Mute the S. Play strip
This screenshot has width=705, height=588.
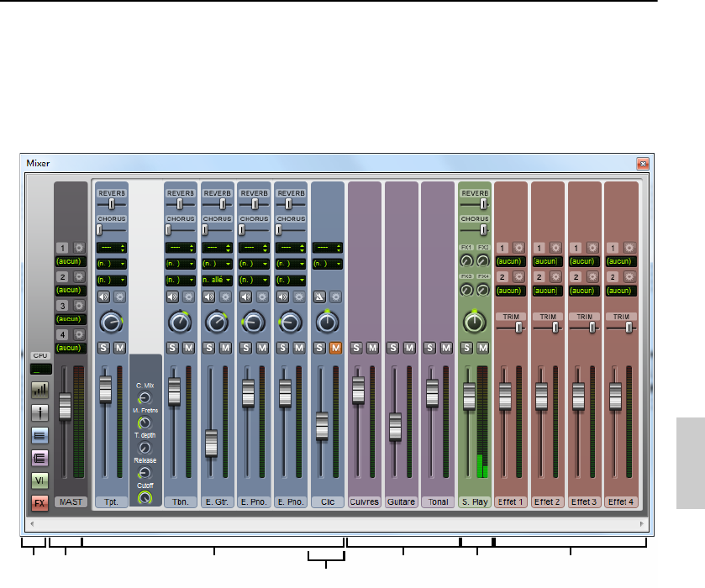coord(483,348)
